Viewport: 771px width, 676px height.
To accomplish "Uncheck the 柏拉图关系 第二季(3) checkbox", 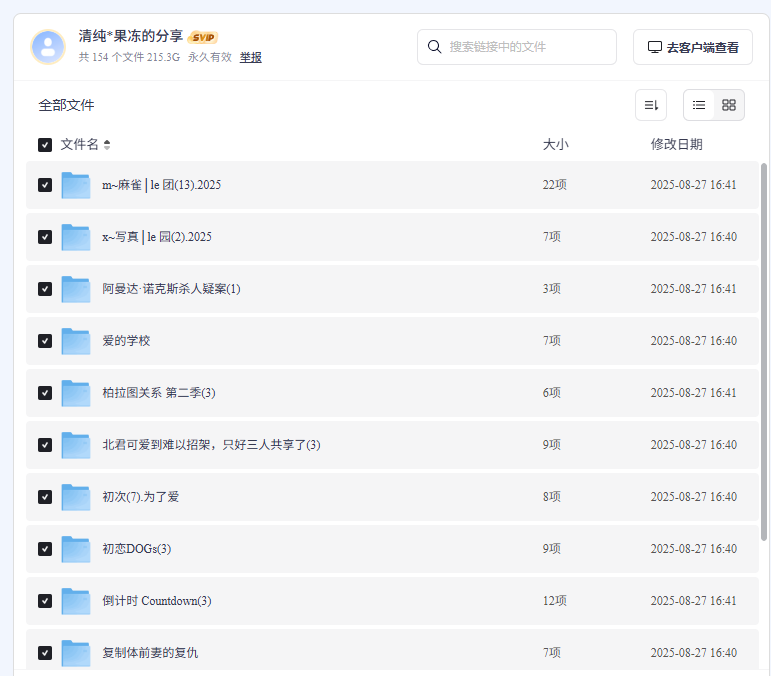I will 45,393.
